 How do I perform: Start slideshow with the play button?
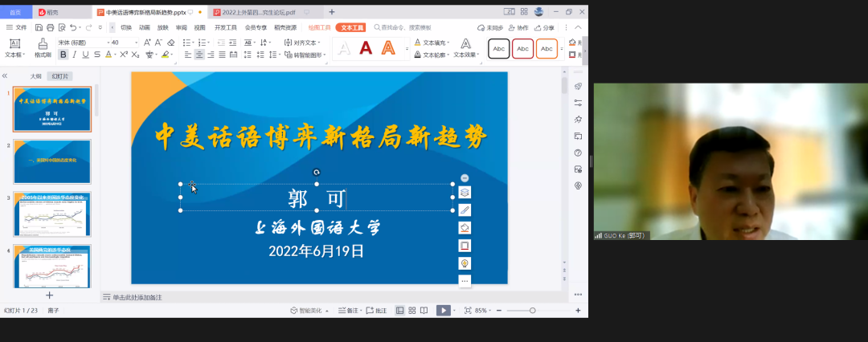click(443, 310)
